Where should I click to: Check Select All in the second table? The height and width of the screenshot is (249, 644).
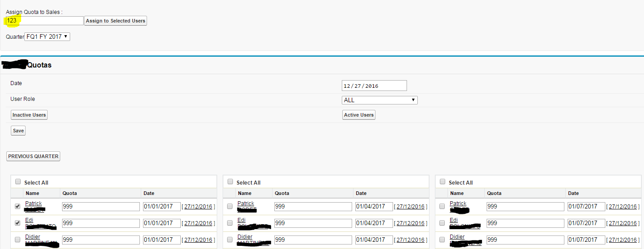tap(230, 182)
